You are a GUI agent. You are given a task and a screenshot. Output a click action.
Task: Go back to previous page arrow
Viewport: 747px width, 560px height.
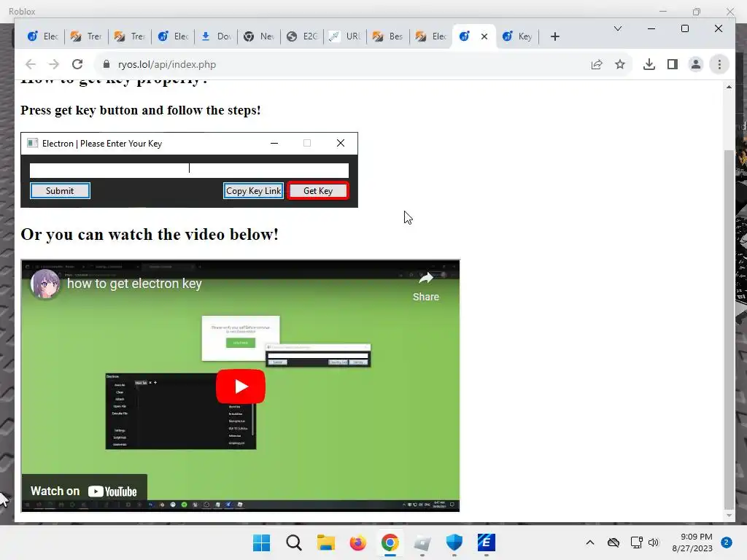(x=31, y=64)
